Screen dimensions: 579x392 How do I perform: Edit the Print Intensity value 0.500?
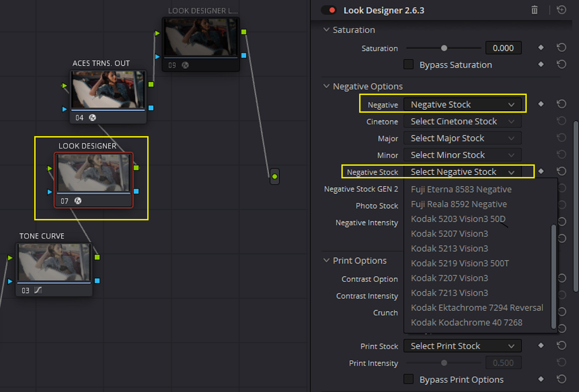pos(503,363)
